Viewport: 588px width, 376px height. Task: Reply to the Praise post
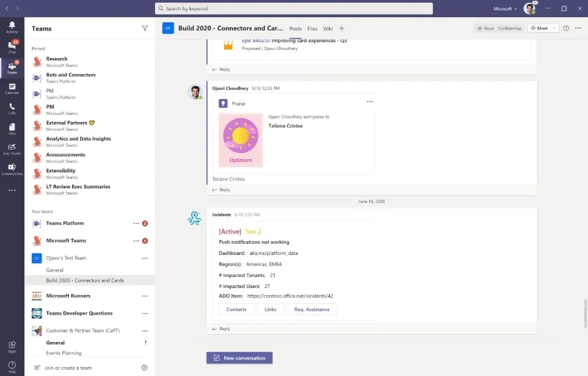tap(221, 190)
